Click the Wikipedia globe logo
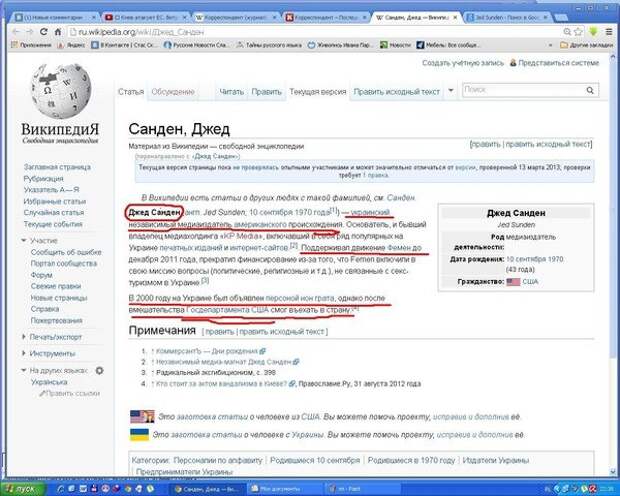Image resolution: width=620 pixels, height=496 pixels. [x=61, y=91]
